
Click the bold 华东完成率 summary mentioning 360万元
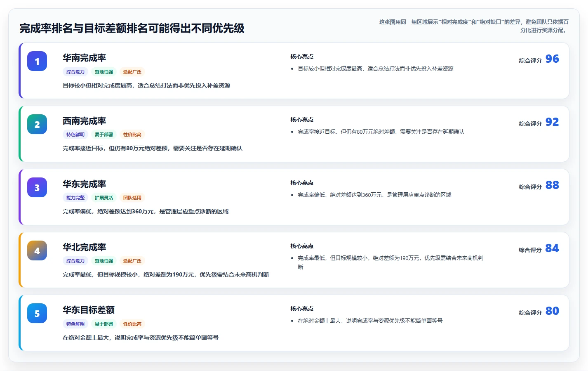coord(146,212)
